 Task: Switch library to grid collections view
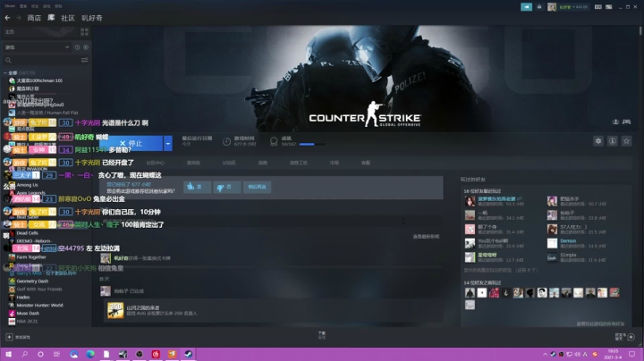[x=85, y=31]
